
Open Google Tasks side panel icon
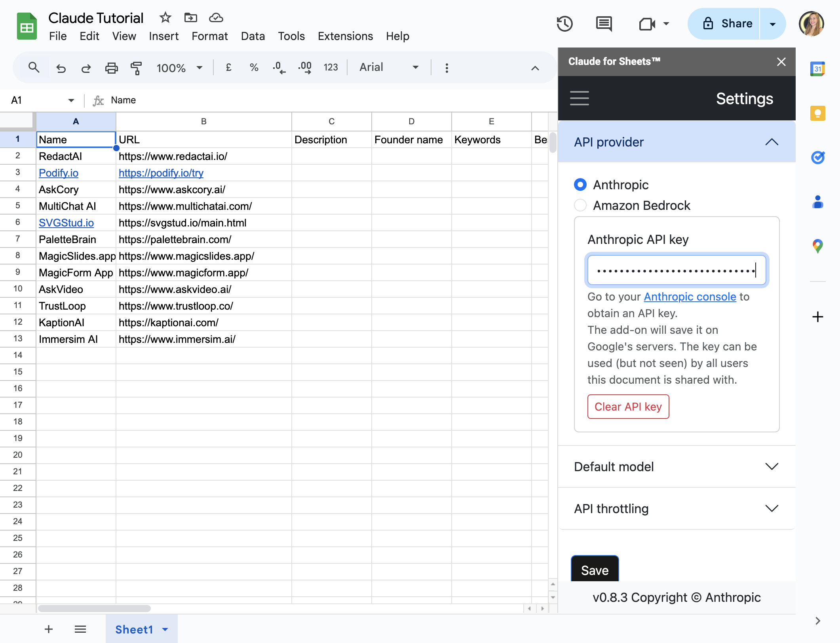coord(817,158)
